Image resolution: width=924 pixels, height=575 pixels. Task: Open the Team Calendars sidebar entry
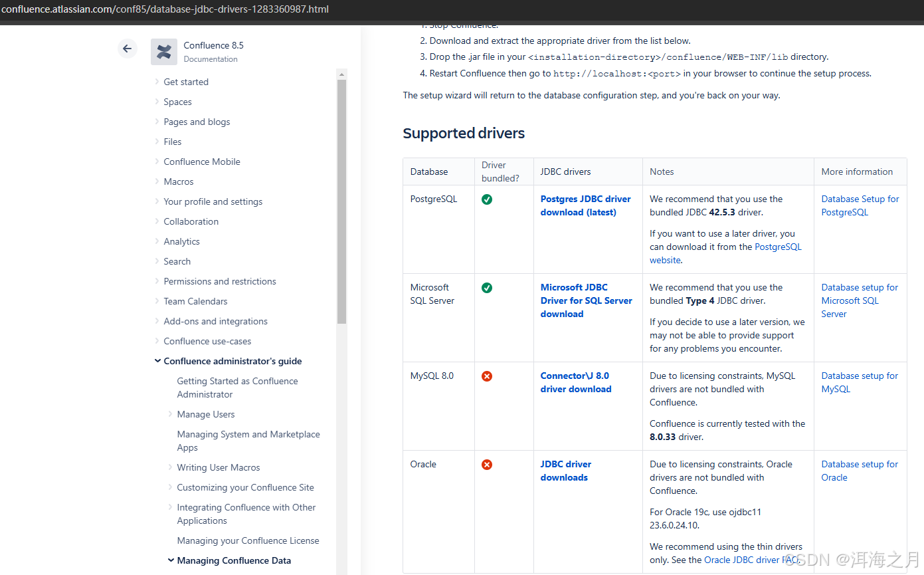[x=195, y=301]
